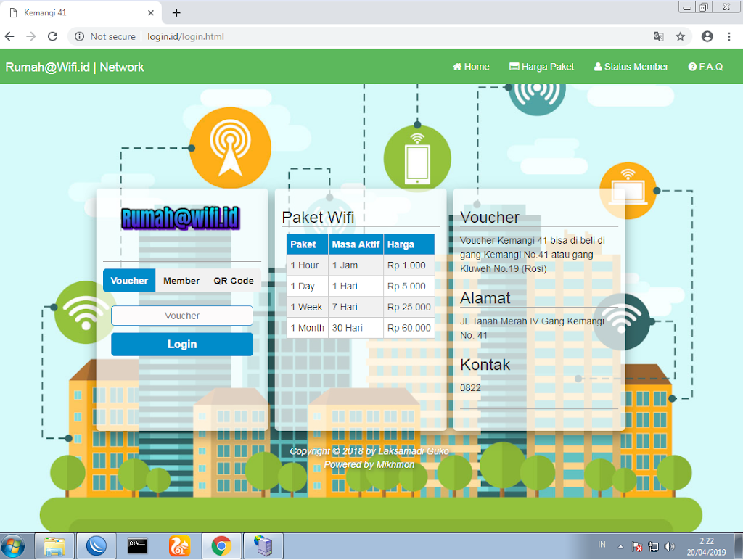743x560 pixels.
Task: Go to Home in navbar
Action: pyautogui.click(x=471, y=67)
